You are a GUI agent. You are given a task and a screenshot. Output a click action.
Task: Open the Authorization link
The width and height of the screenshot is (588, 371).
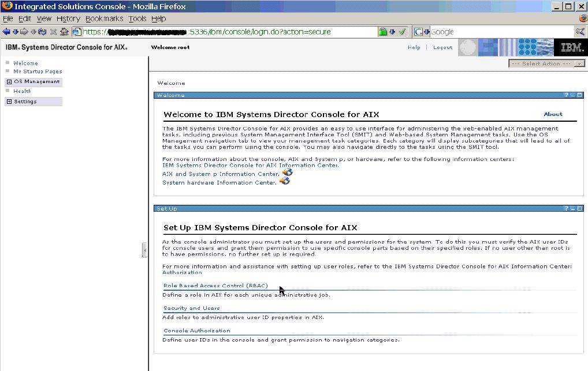tap(182, 272)
